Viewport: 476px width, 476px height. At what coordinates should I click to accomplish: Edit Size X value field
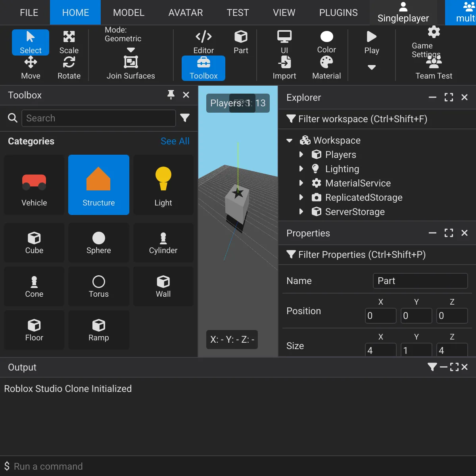tap(381, 350)
